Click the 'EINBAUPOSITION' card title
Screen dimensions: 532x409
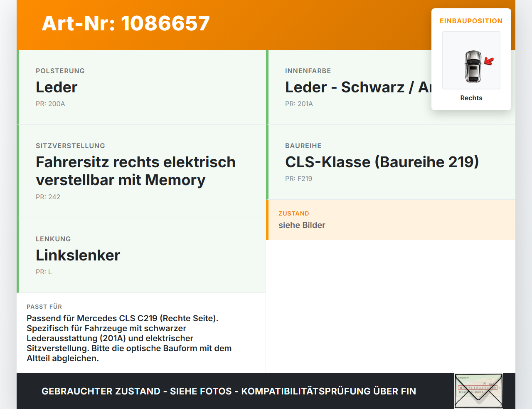(x=471, y=21)
